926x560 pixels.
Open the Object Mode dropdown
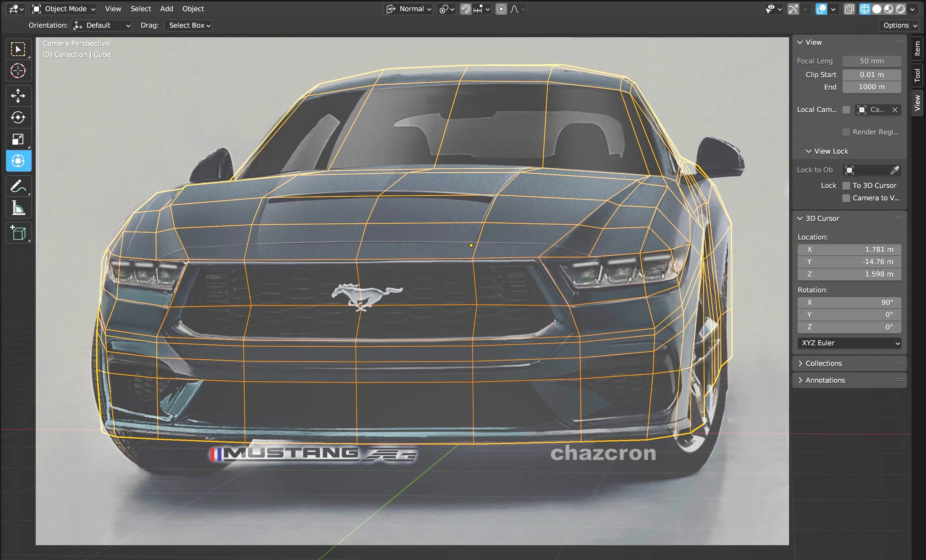coord(63,9)
